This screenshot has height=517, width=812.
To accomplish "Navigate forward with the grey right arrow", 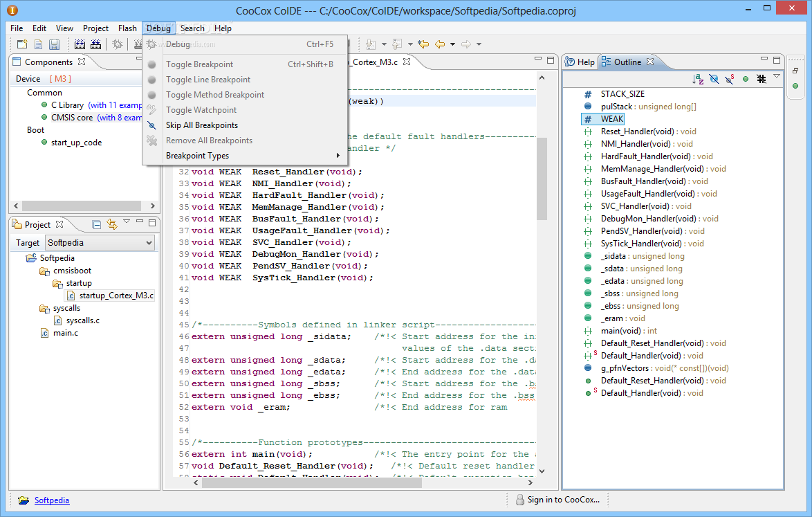I will point(466,44).
